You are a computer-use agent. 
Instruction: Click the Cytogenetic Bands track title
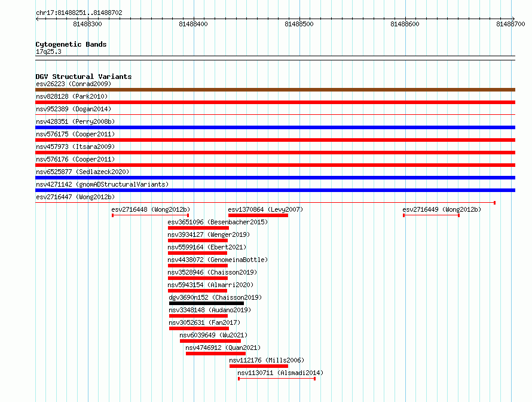coord(71,44)
